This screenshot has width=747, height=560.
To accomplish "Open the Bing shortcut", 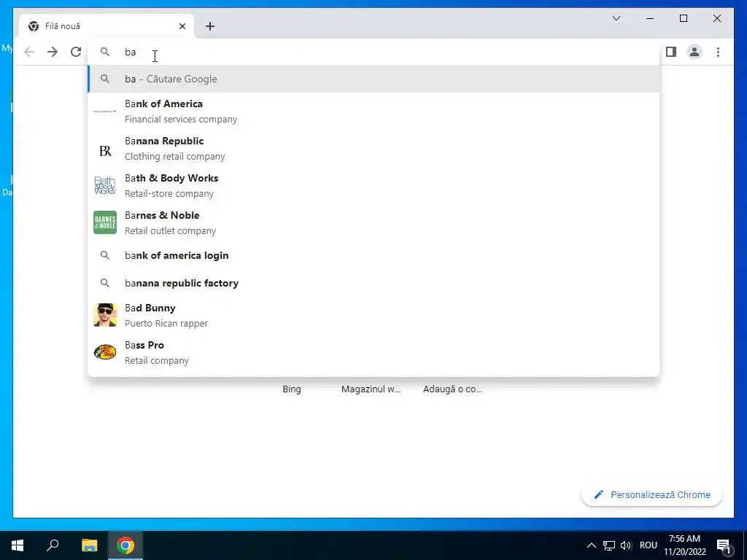I will [292, 389].
